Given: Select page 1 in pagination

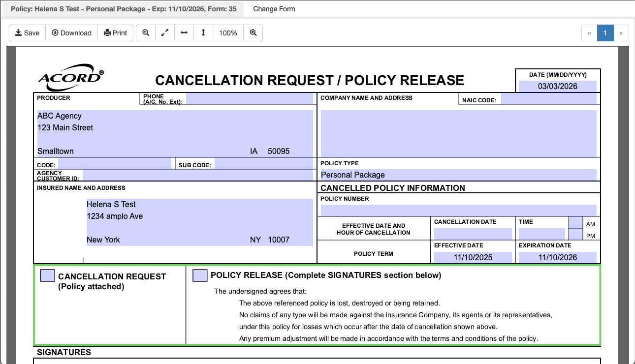Looking at the screenshot, I should [x=605, y=33].
